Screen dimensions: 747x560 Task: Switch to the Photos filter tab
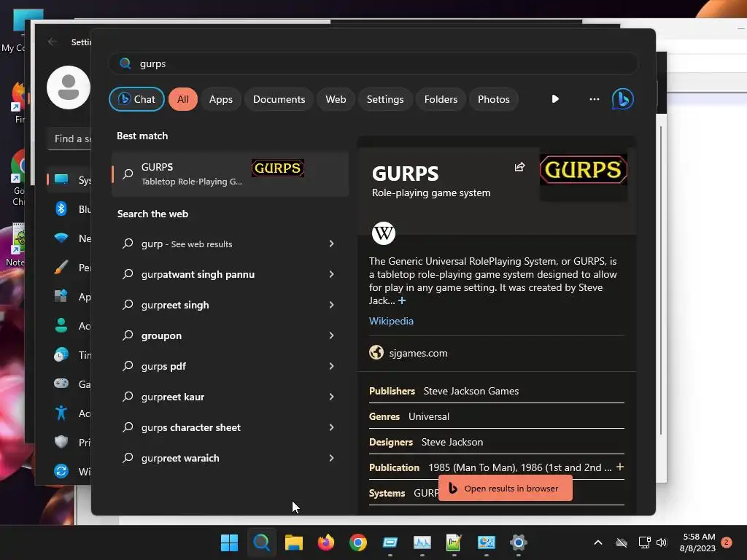tap(494, 99)
